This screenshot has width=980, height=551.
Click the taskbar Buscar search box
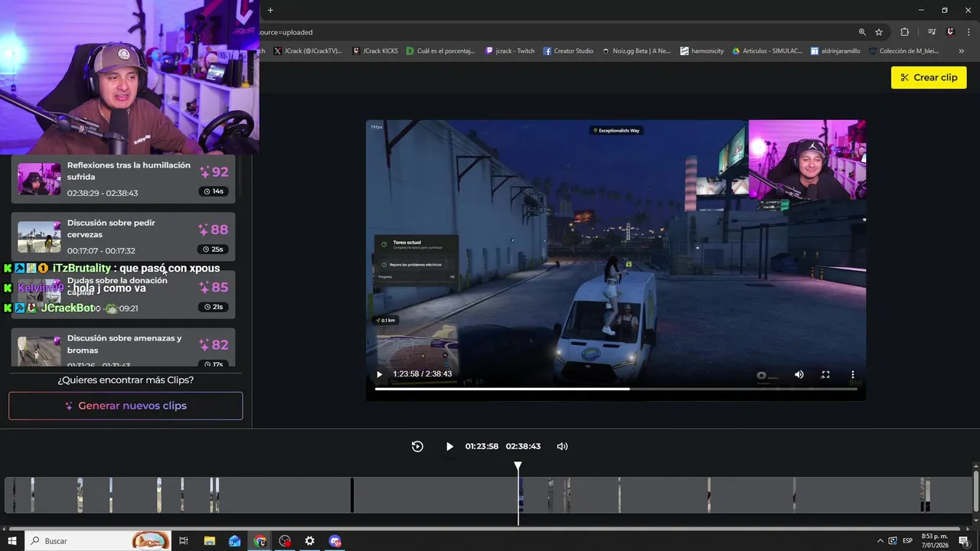point(98,541)
